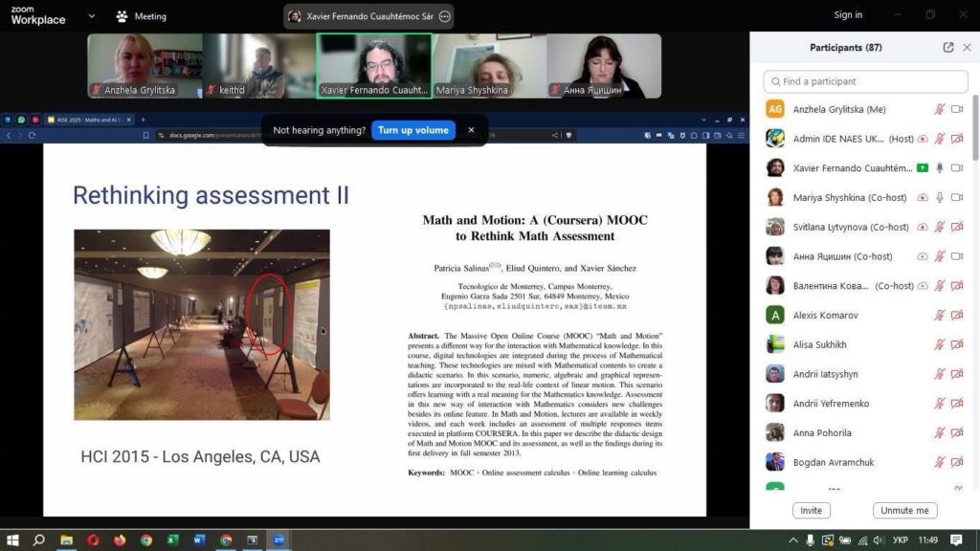
Task: Show hidden system tray icons
Action: click(x=794, y=540)
